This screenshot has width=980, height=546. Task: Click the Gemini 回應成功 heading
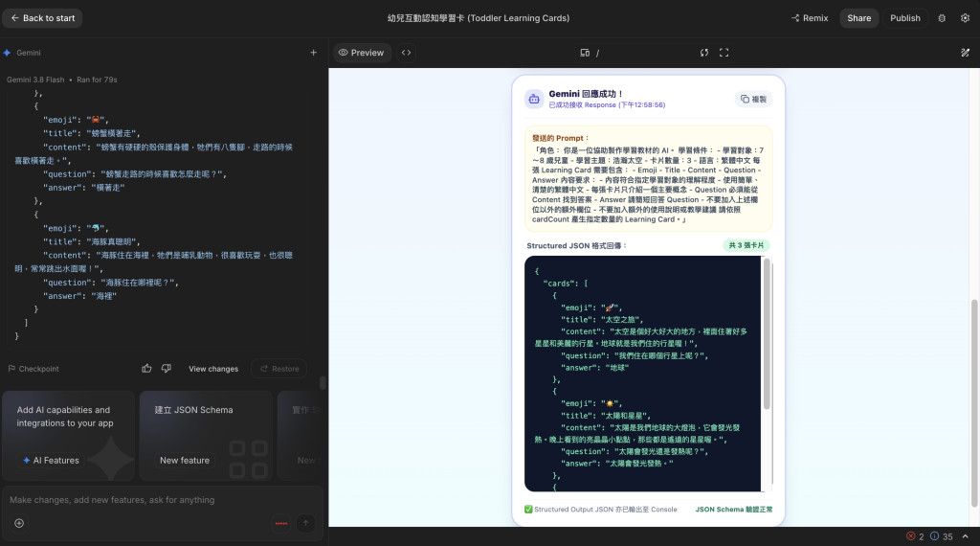tap(586, 94)
